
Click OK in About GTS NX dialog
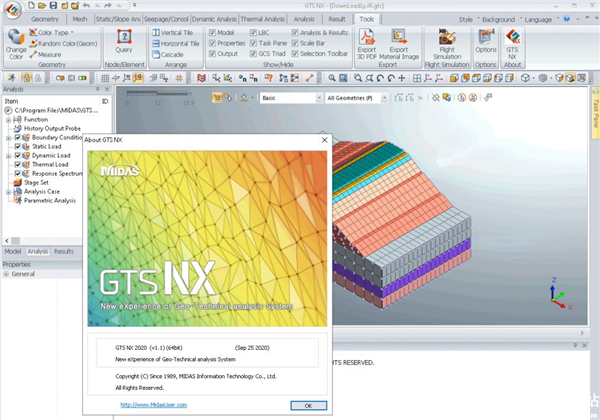click(308, 405)
